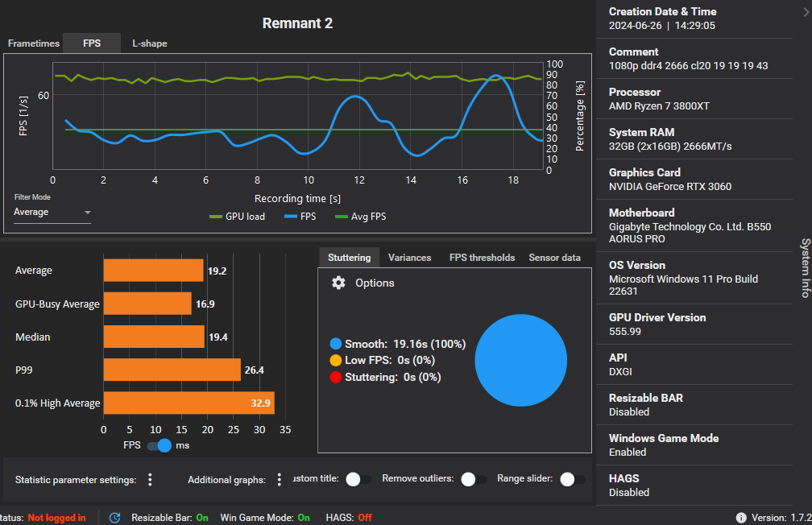The image size is (812, 525).
Task: Toggle the FPS legend entry
Action: pyautogui.click(x=300, y=217)
